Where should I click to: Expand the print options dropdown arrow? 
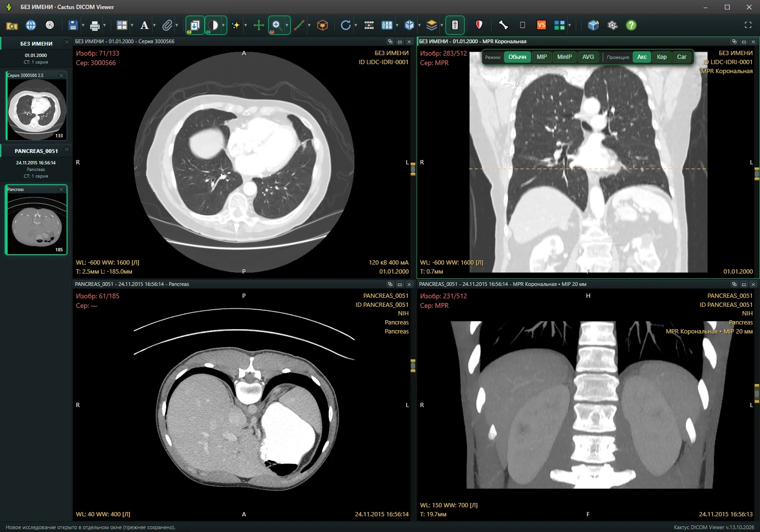tap(104, 25)
